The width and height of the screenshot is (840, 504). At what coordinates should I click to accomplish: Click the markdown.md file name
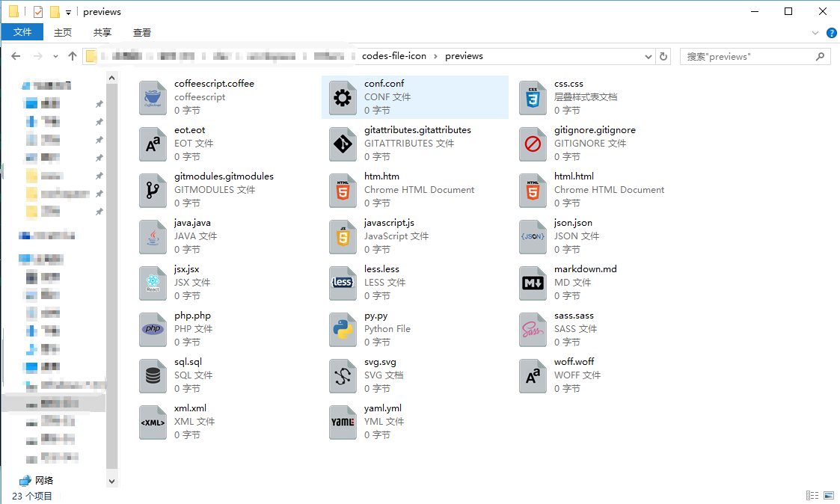click(586, 269)
